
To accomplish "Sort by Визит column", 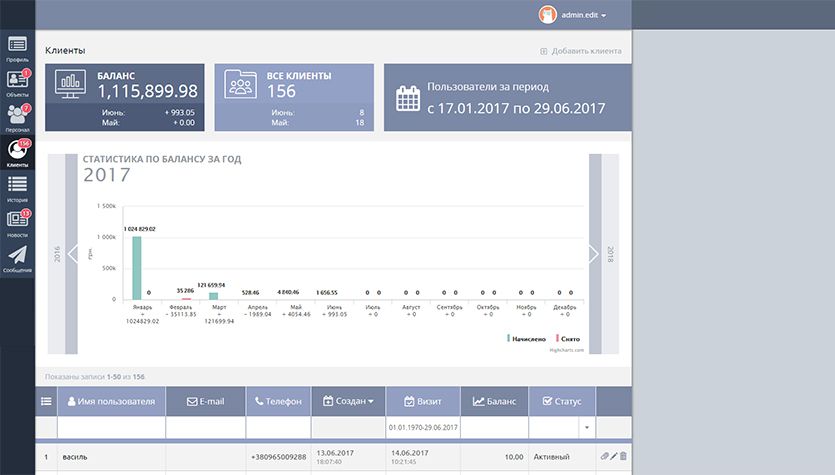I will coord(423,402).
